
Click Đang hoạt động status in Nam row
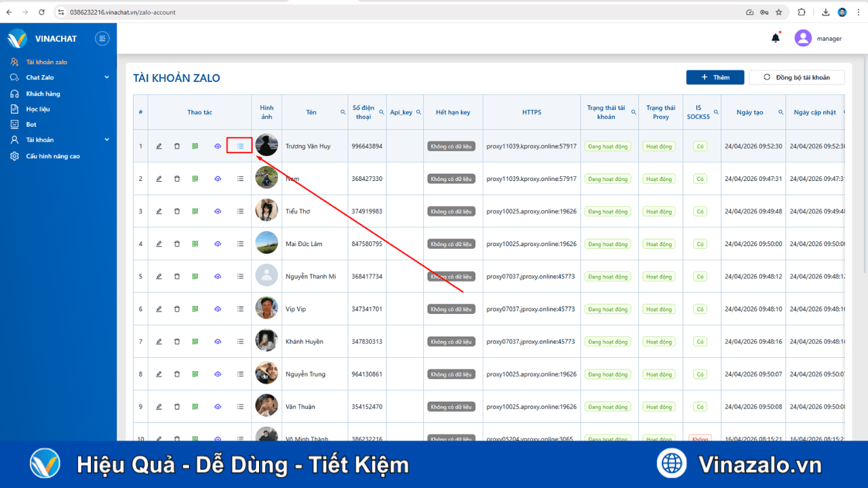tap(608, 179)
